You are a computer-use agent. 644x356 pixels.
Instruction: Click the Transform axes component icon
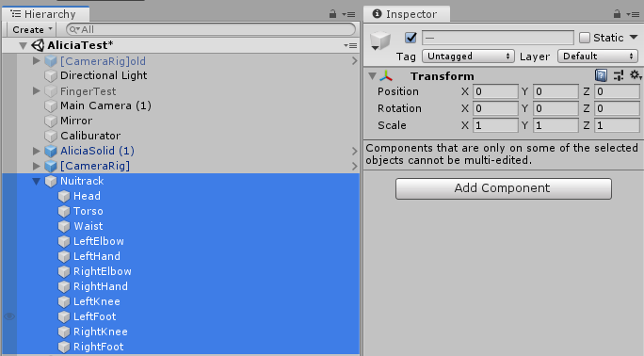[x=386, y=76]
